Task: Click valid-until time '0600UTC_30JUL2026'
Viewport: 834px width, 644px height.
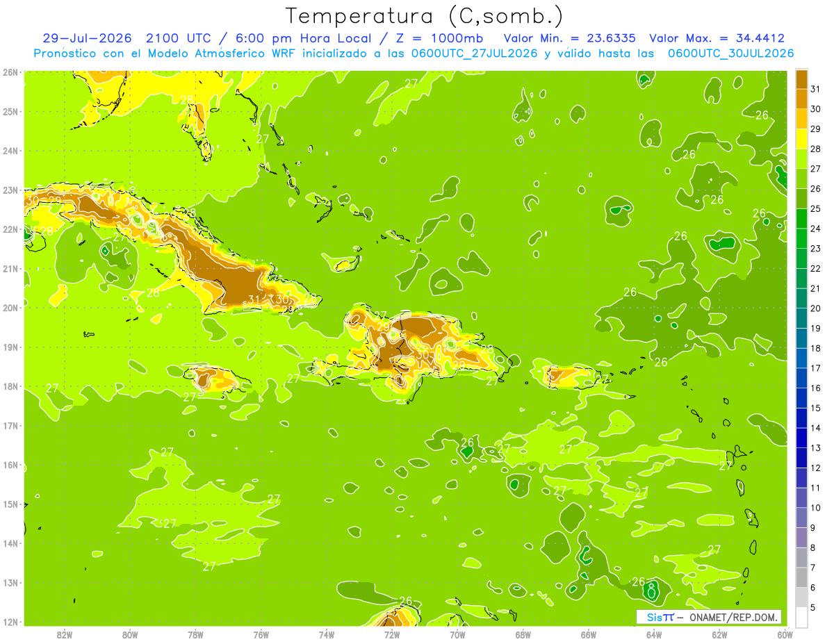Action: coord(730,53)
